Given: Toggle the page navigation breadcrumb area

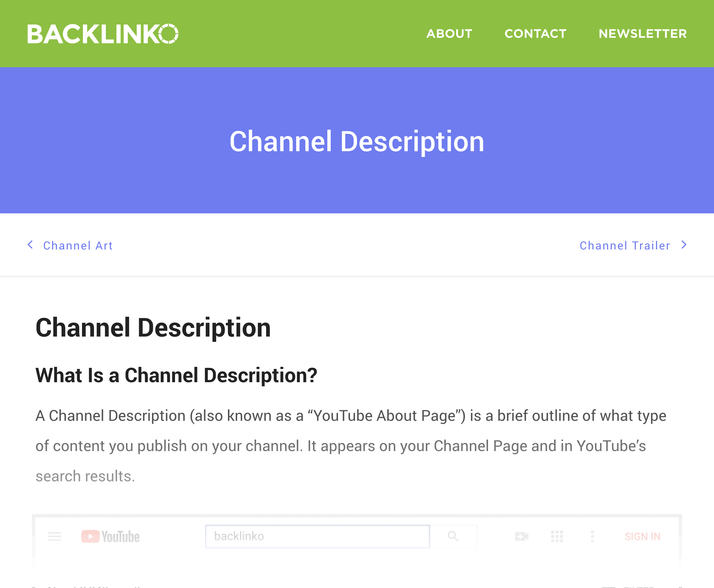Looking at the screenshot, I should (357, 245).
